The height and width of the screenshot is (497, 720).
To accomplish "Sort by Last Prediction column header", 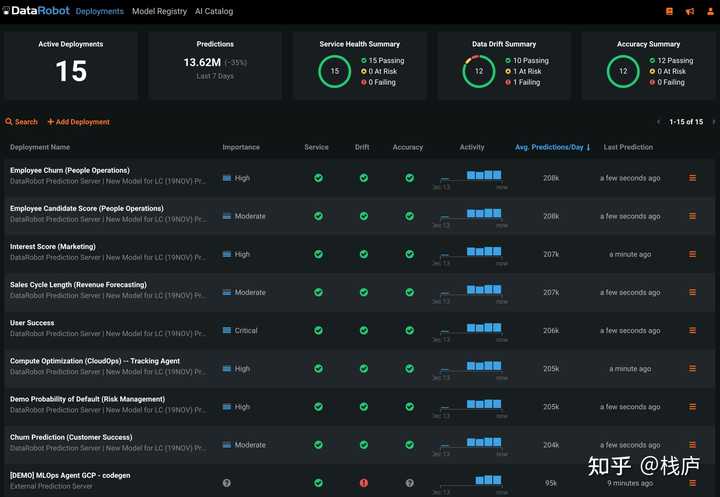I will pos(628,147).
